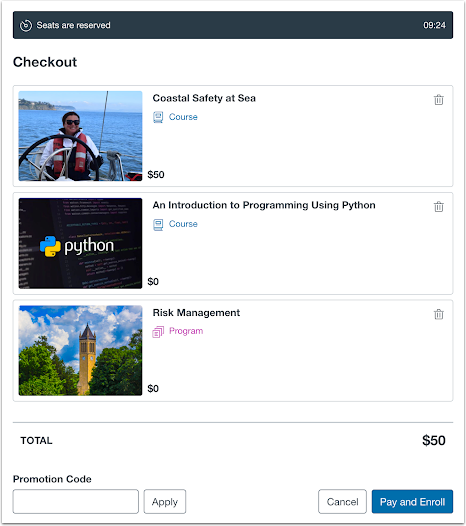Open An Introduction to Programming Using Python title
The width and height of the screenshot is (466, 526).
tap(264, 205)
